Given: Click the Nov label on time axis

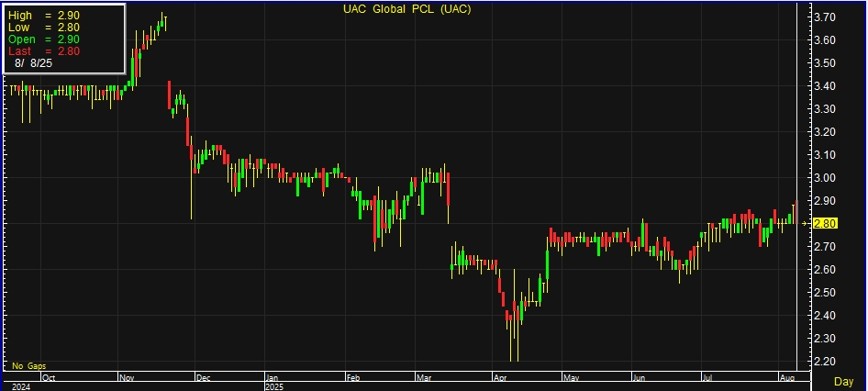Looking at the screenshot, I should pos(127,378).
